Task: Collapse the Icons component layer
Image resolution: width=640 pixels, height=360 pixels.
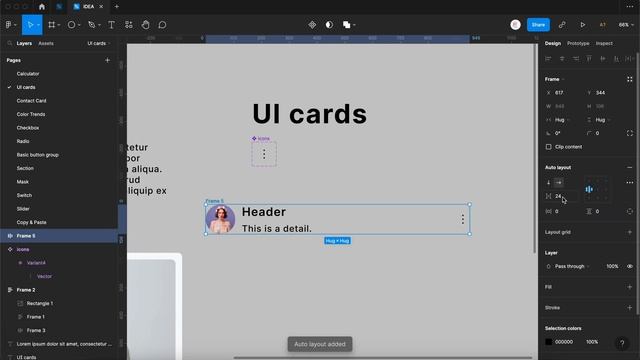Action: [10, 249]
